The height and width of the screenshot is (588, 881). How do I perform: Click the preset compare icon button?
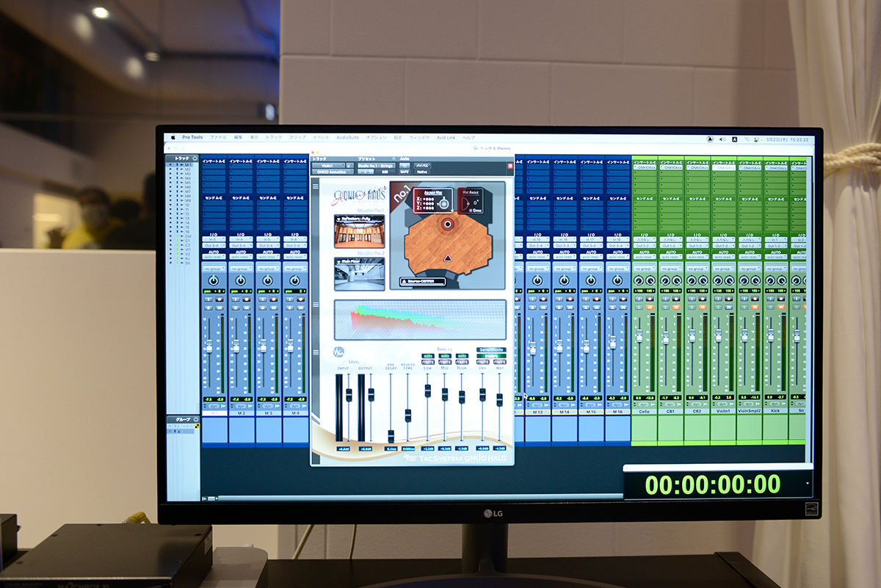[x=371, y=172]
